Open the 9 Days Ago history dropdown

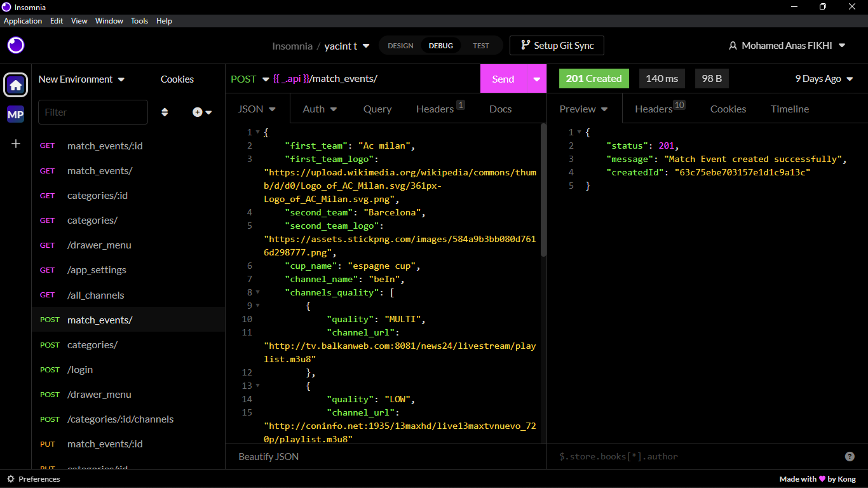[824, 79]
